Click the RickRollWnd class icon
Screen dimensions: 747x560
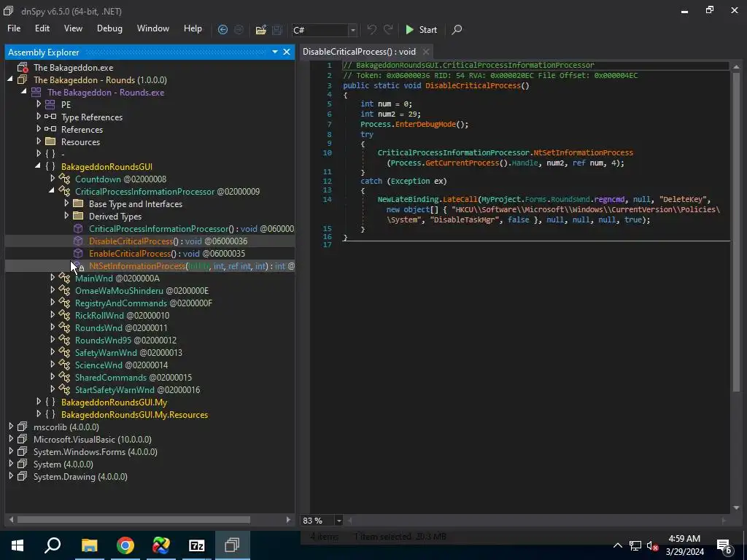coord(64,315)
